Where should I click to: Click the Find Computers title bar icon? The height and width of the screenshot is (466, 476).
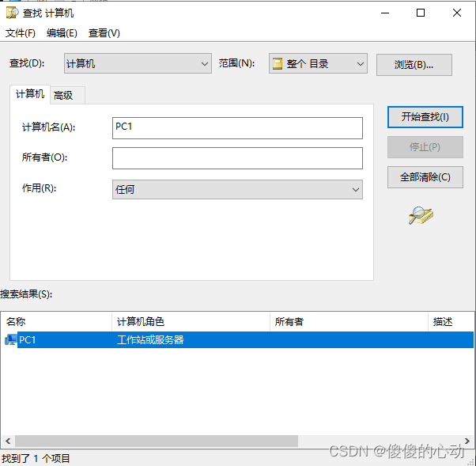tap(12, 13)
